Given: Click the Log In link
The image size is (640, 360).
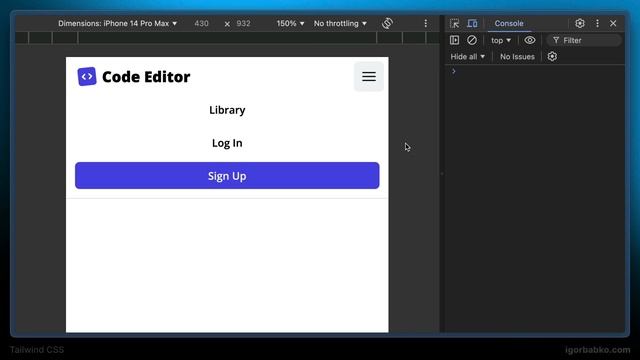Looking at the screenshot, I should 227,143.
